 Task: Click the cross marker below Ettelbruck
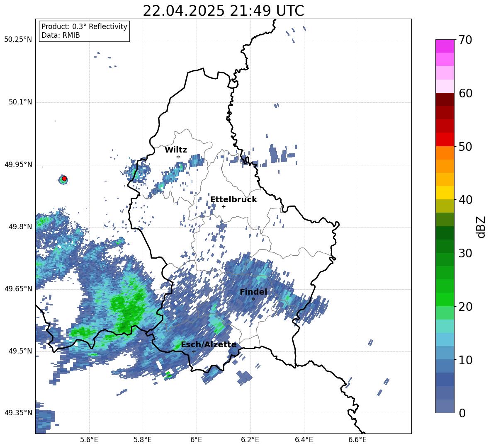[224, 206]
